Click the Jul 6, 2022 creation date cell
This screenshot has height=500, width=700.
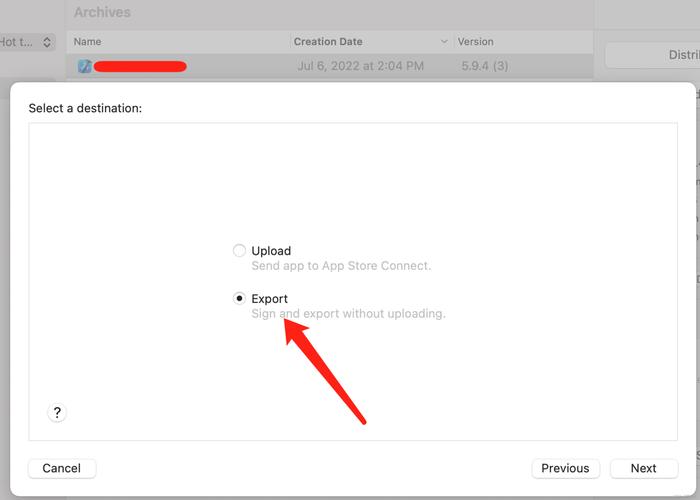pos(360,66)
